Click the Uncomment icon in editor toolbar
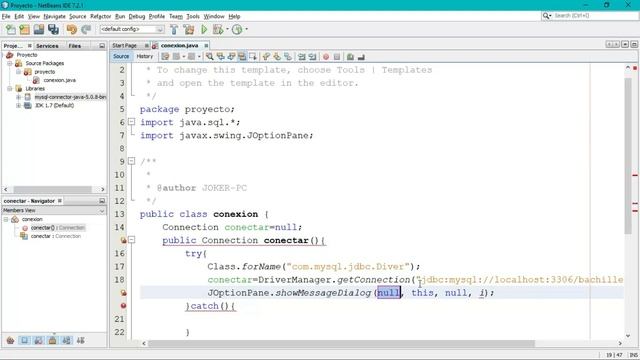Image resolution: width=640 pixels, height=360 pixels. click(361, 57)
